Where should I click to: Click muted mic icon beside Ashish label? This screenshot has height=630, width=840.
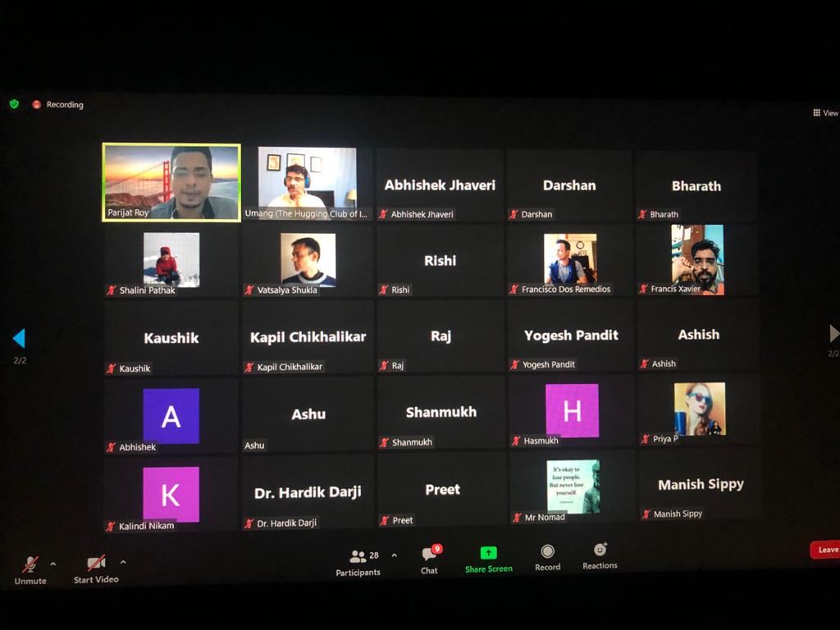pyautogui.click(x=645, y=363)
